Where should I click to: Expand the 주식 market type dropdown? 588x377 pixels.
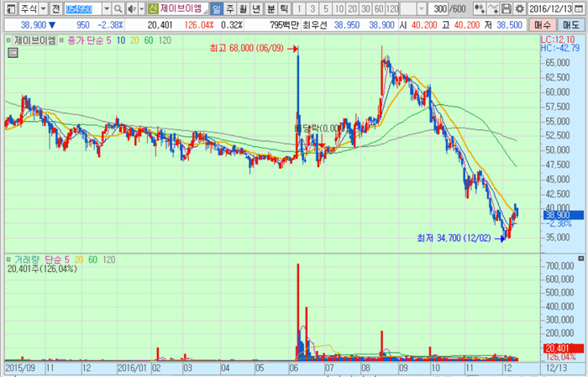pyautogui.click(x=40, y=8)
